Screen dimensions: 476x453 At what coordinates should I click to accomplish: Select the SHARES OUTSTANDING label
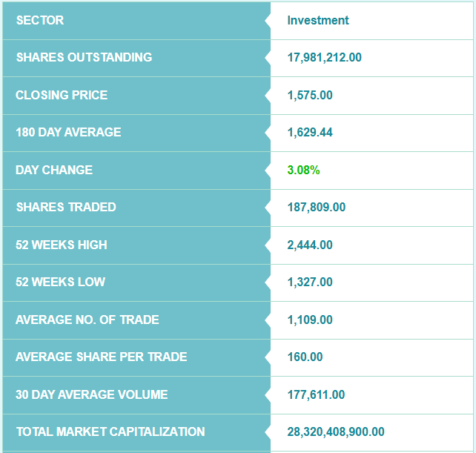point(84,57)
